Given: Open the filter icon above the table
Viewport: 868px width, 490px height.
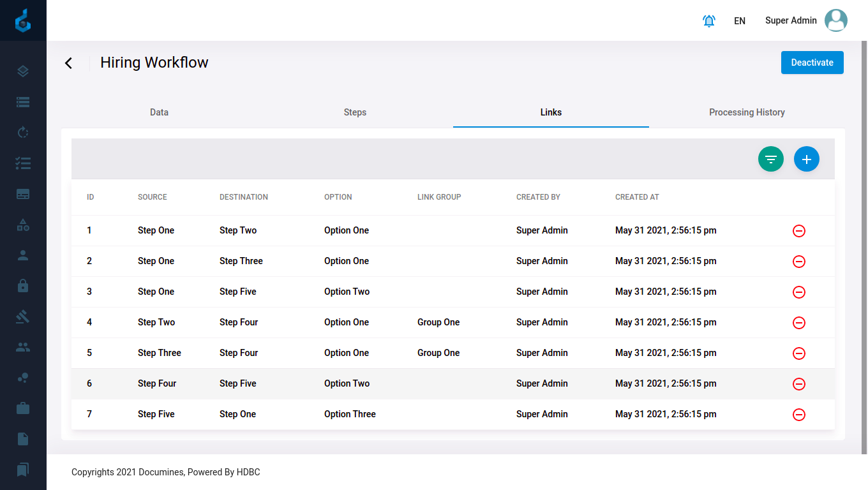Looking at the screenshot, I should 770,159.
